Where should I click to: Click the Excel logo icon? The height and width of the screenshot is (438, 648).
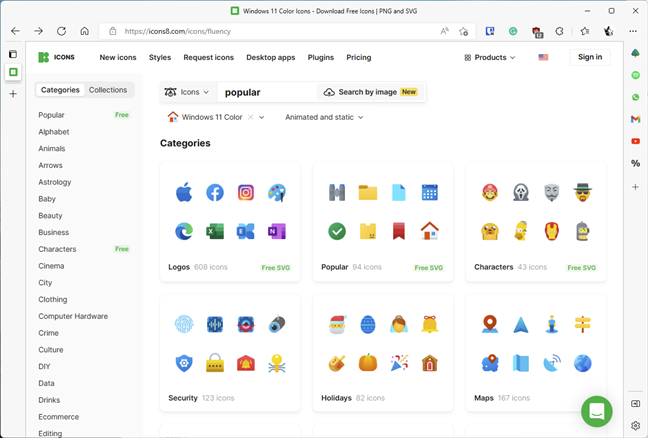[215, 231]
